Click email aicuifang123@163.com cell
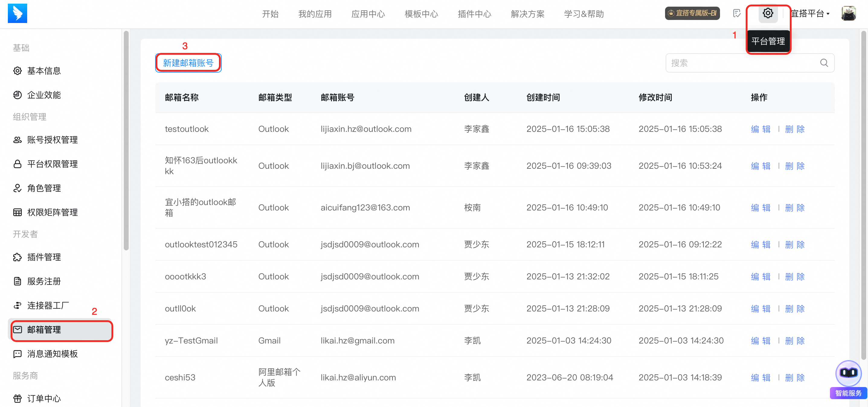 pos(365,208)
